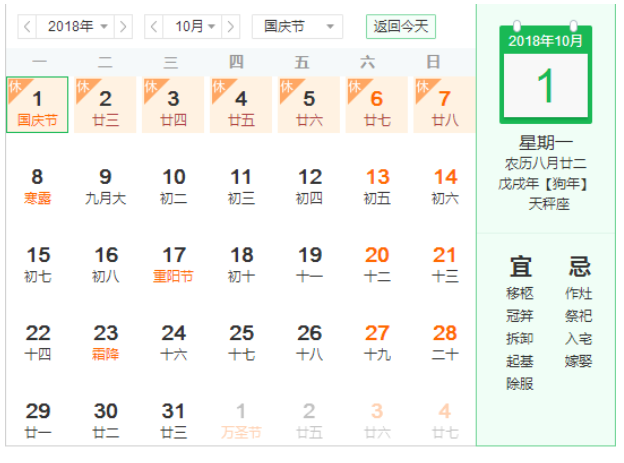Click 农历八月廿二 lunar date
Image resolution: width=624 pixels, height=463 pixels.
pos(546,163)
